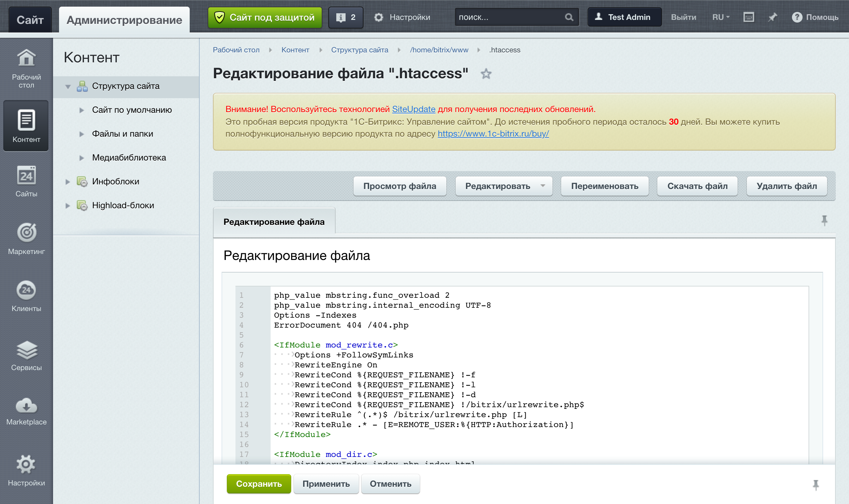This screenshot has height=504, width=849.
Task: Click the Скачать файл button
Action: (697, 186)
